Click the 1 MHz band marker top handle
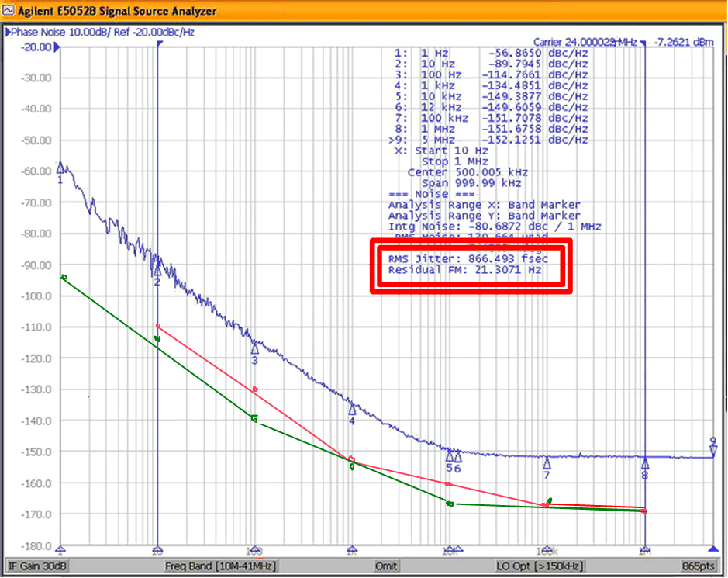Viewport: 728px width, 578px height. point(643,43)
